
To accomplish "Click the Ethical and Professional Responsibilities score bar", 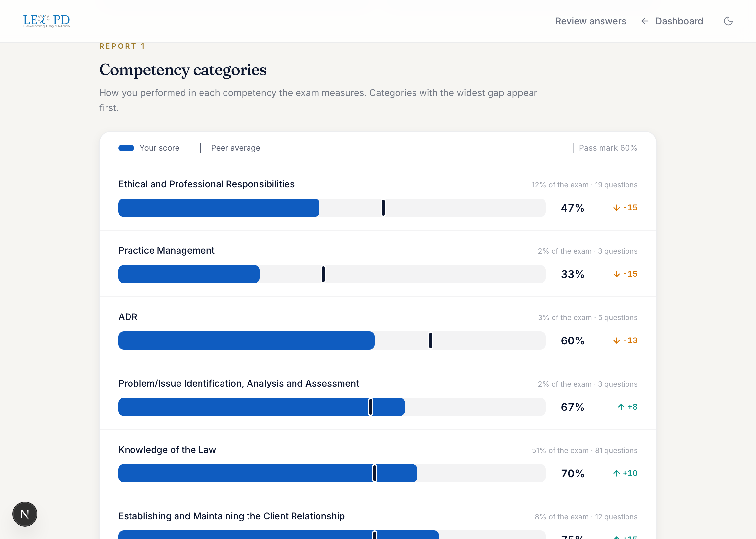I will click(x=332, y=208).
